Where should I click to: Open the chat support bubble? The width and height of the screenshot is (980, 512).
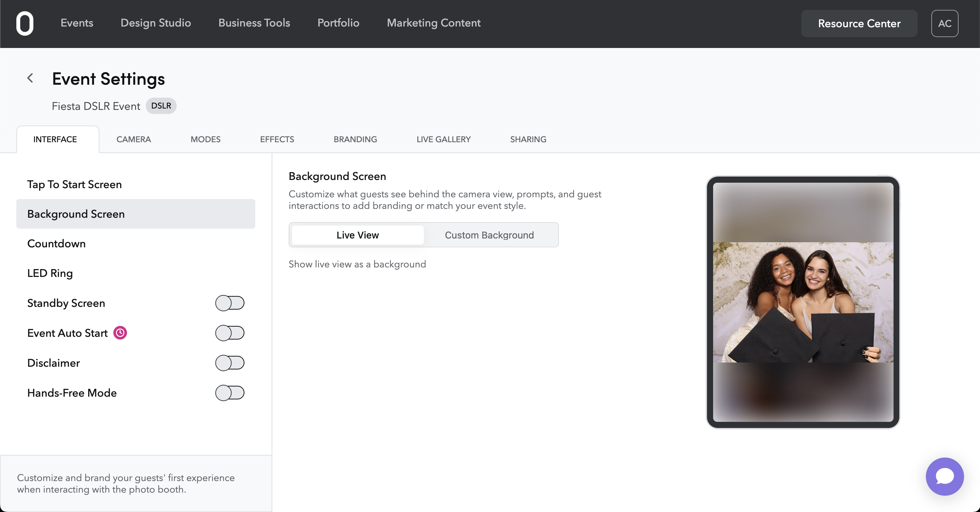pyautogui.click(x=945, y=476)
